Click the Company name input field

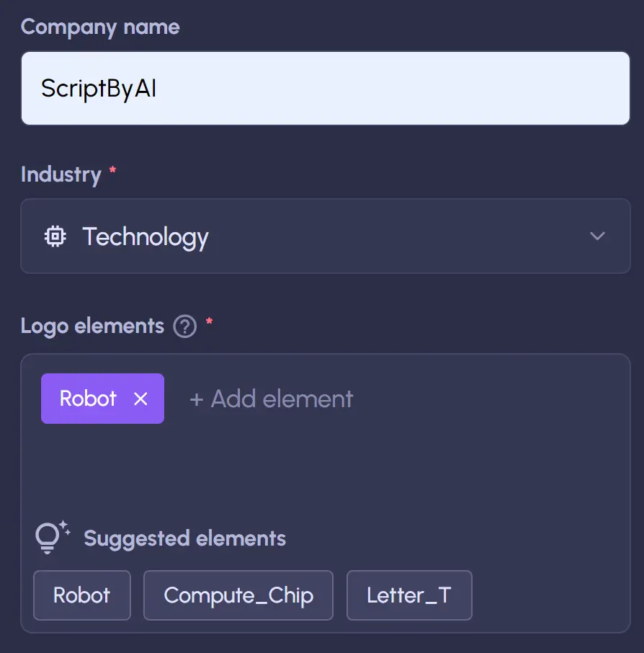pyautogui.click(x=324, y=89)
